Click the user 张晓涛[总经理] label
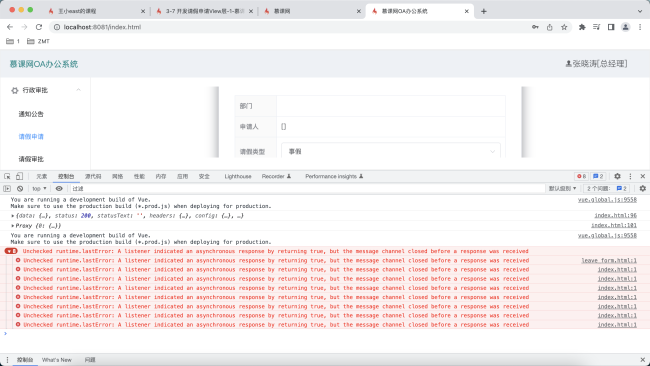 click(596, 63)
